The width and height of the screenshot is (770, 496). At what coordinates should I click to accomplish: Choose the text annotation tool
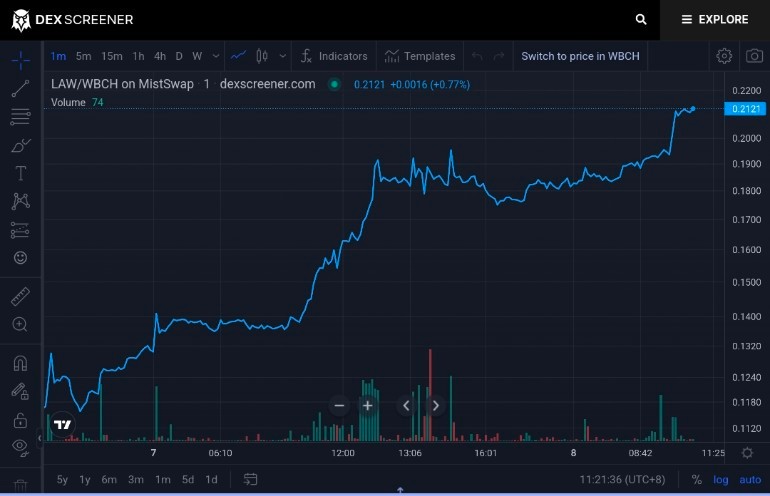[x=20, y=173]
